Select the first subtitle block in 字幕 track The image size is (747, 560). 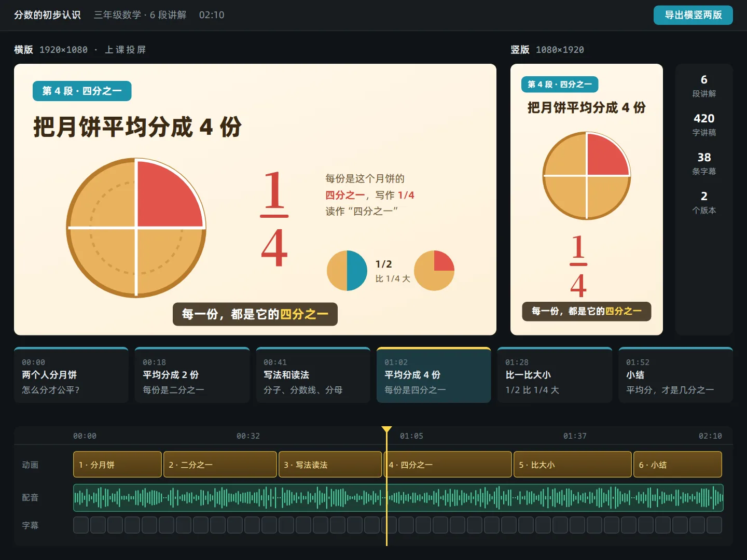(x=81, y=525)
